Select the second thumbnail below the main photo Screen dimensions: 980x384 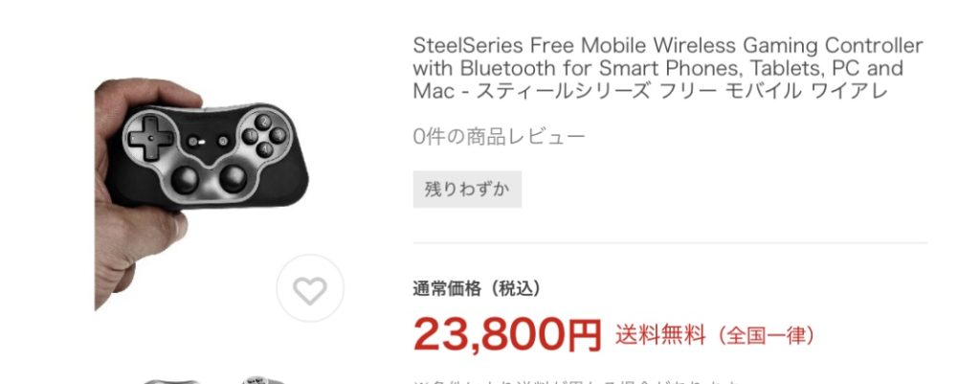point(266,381)
